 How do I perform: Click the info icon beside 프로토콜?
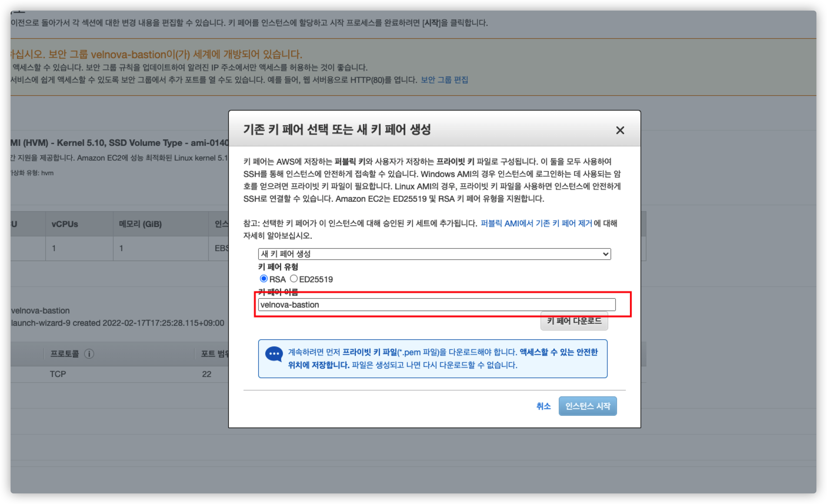[89, 354]
